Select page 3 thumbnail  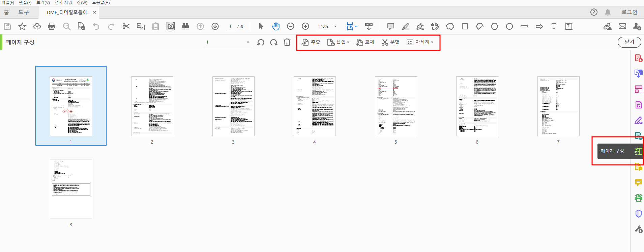point(233,106)
